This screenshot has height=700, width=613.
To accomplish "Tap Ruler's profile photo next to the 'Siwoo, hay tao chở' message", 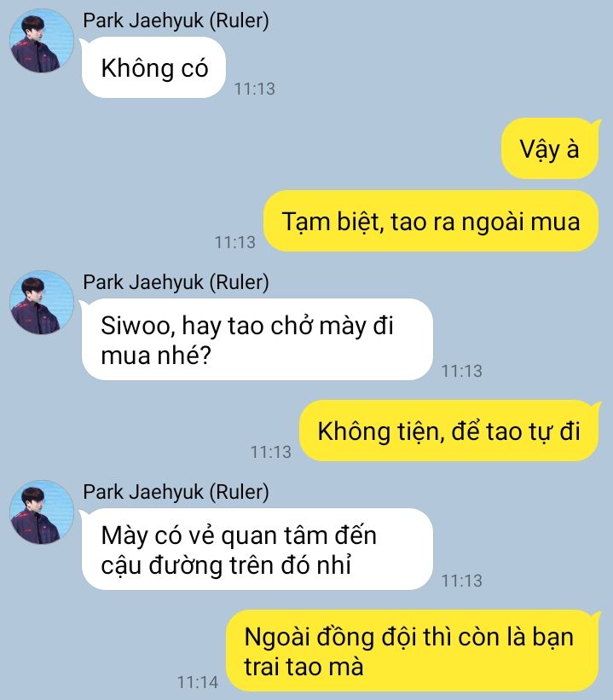I will [42, 302].
